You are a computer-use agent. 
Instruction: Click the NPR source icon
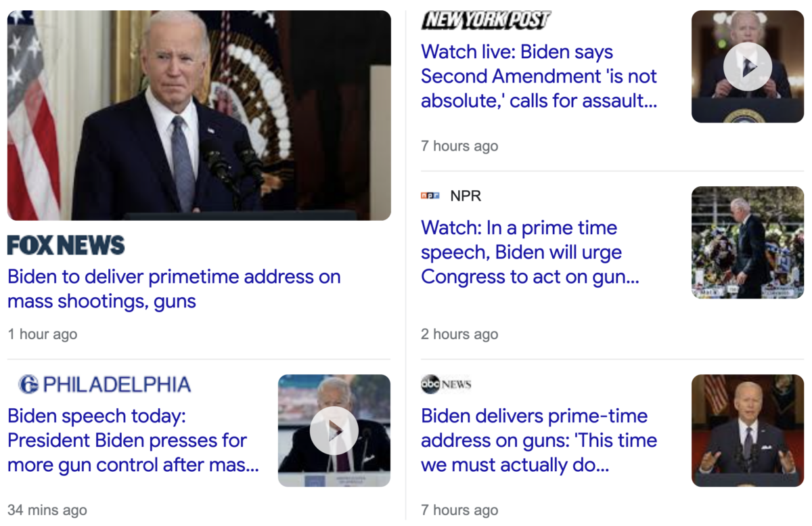(430, 196)
